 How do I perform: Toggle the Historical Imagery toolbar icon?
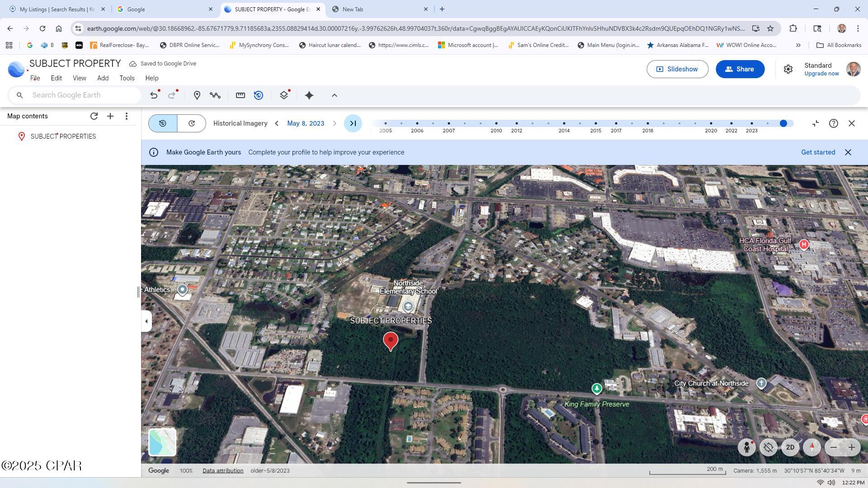pyautogui.click(x=259, y=95)
